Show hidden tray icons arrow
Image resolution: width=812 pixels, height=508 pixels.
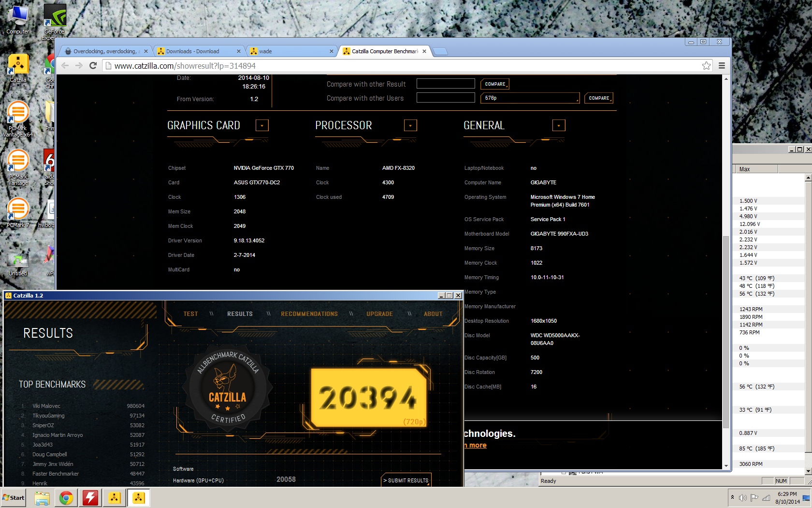(x=732, y=498)
